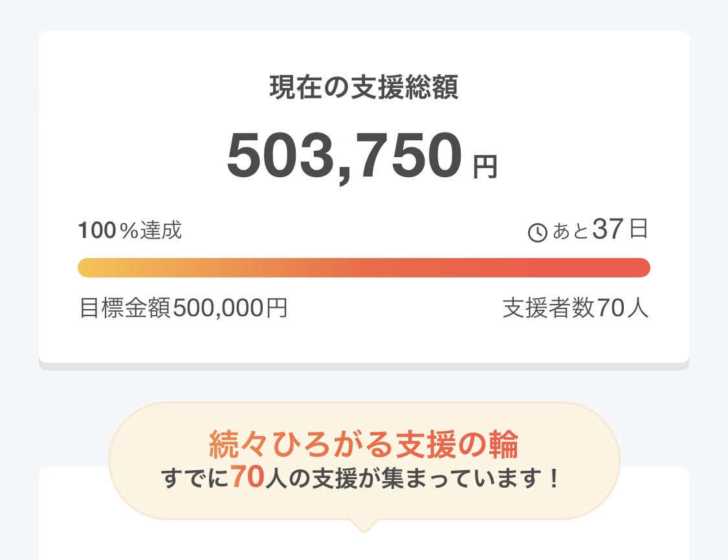Click the 円 unit next to total amount
The height and width of the screenshot is (560, 728).
coord(485,167)
